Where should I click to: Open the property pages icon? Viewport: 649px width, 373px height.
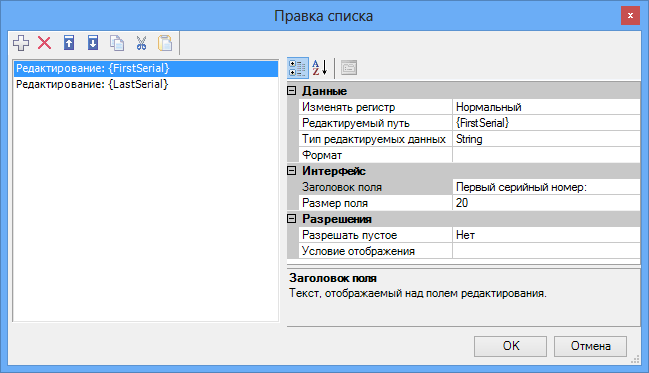tap(349, 68)
